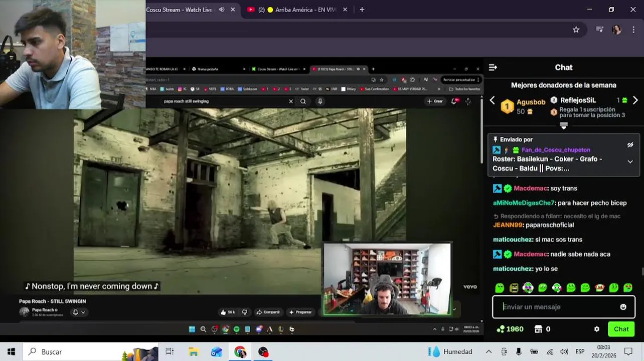Click inside the streamed Papa Roach video
The image size is (644, 361).
tap(240, 201)
